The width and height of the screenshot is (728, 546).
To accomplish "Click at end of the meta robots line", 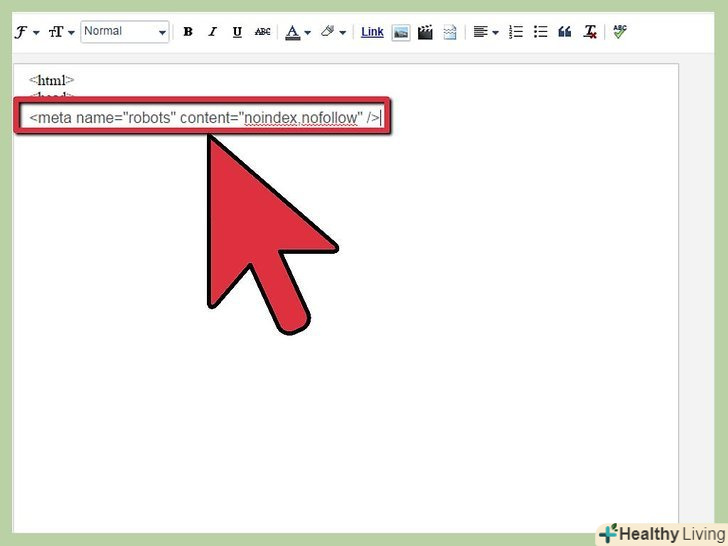I will (381, 118).
